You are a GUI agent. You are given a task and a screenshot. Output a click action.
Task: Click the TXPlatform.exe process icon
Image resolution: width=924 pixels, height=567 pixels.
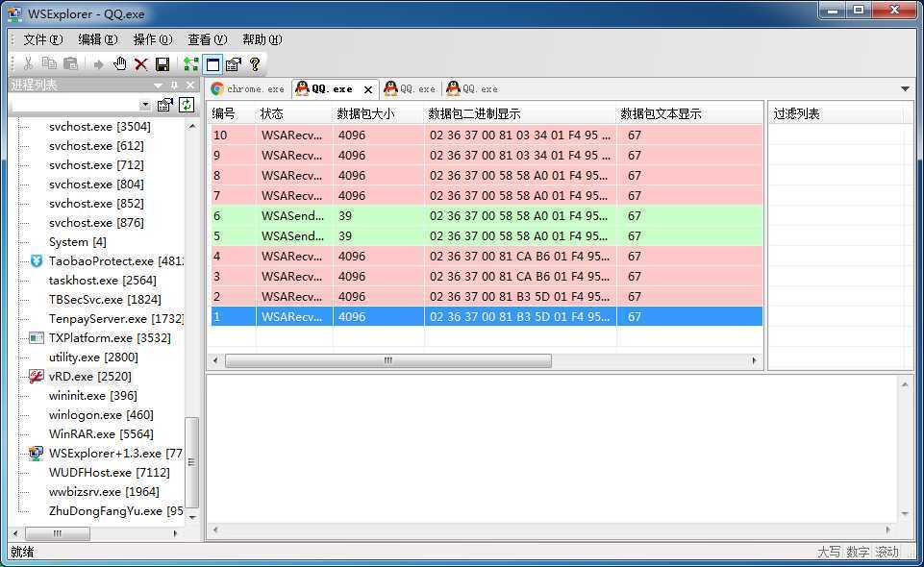(x=37, y=338)
